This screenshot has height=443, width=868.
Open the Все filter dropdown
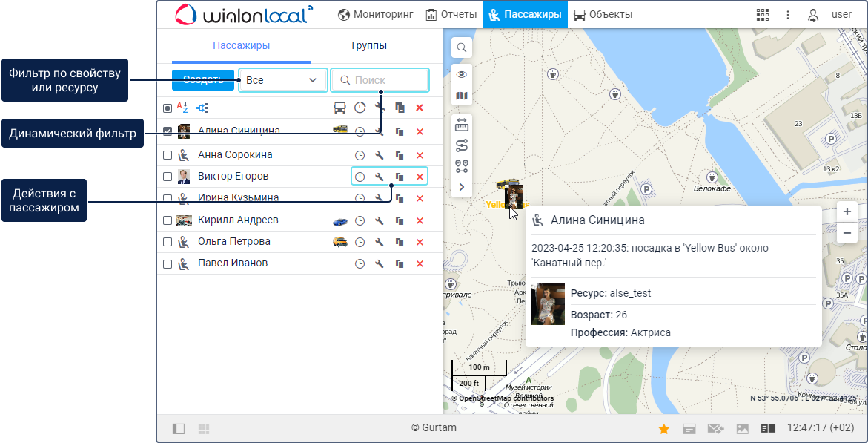tap(283, 80)
